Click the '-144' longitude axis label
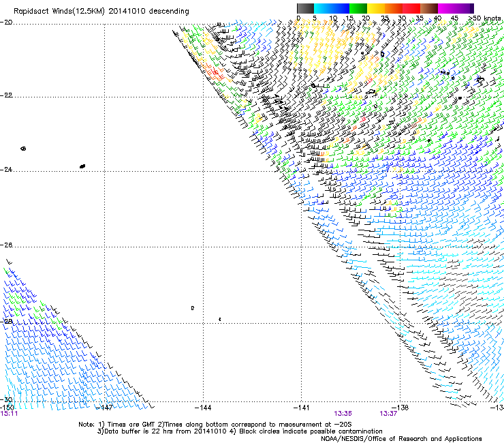The image size is (504, 443). pos(203,408)
